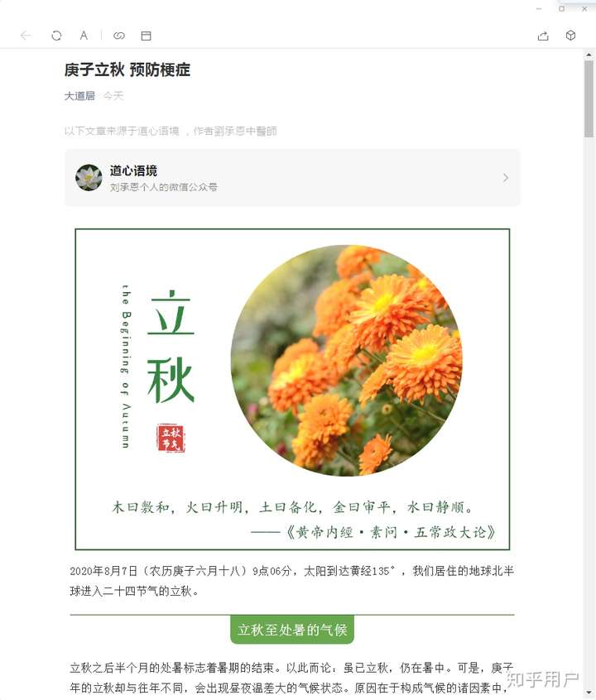
Task: Minimize the article window
Action: click(x=539, y=8)
